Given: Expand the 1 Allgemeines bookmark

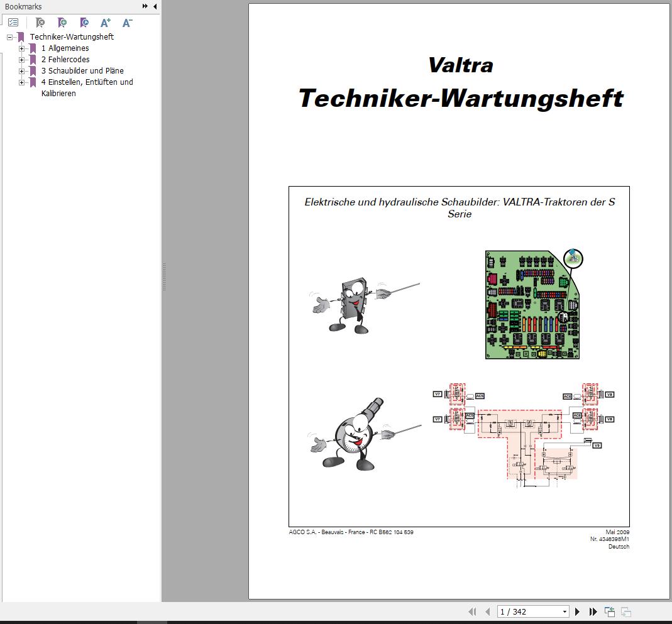Looking at the screenshot, I should (21, 48).
